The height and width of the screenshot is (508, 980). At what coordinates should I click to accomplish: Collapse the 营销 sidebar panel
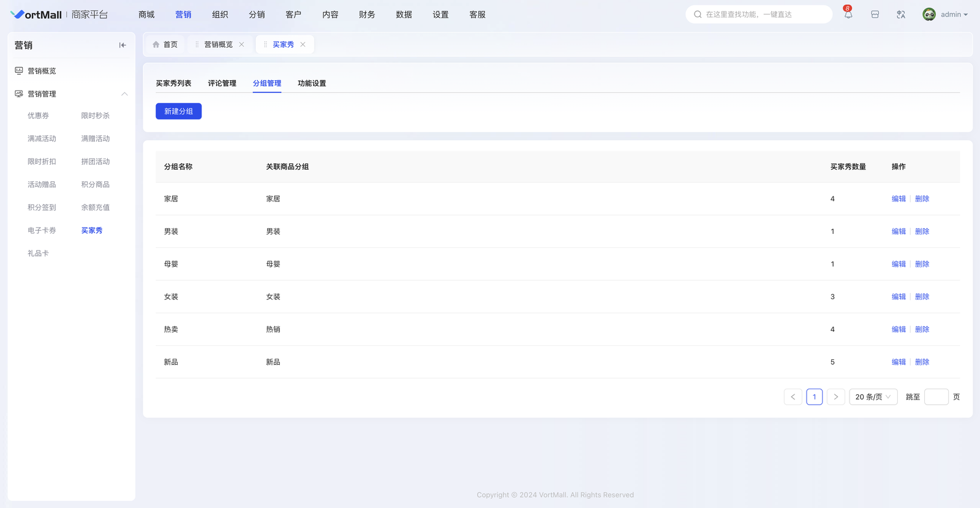tap(123, 45)
